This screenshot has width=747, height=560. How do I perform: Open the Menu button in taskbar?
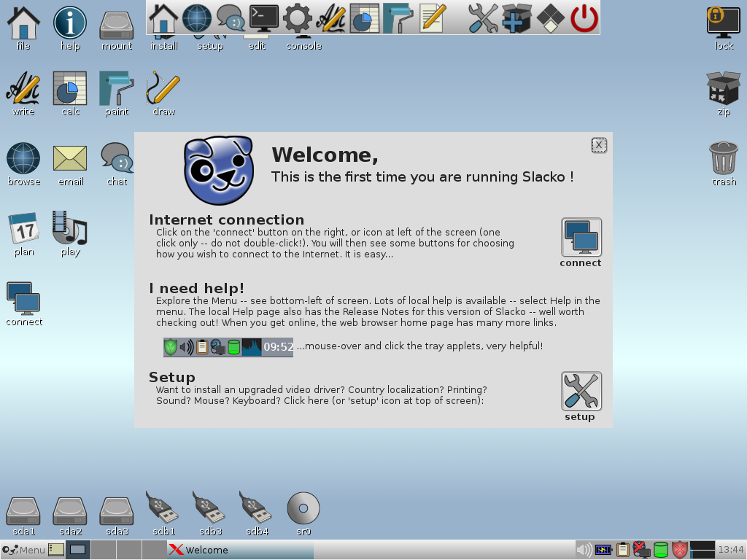pyautogui.click(x=23, y=550)
